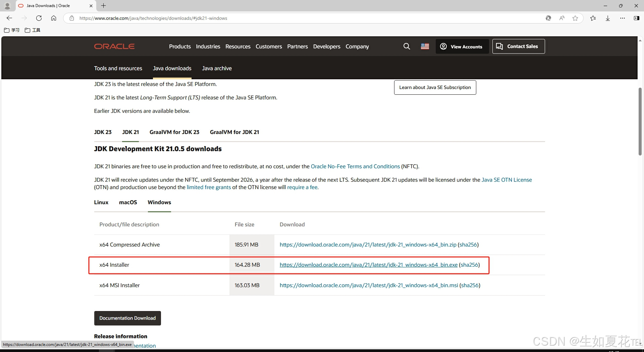This screenshot has width=644, height=352.
Task: Open the Customers menu
Action: [x=269, y=46]
